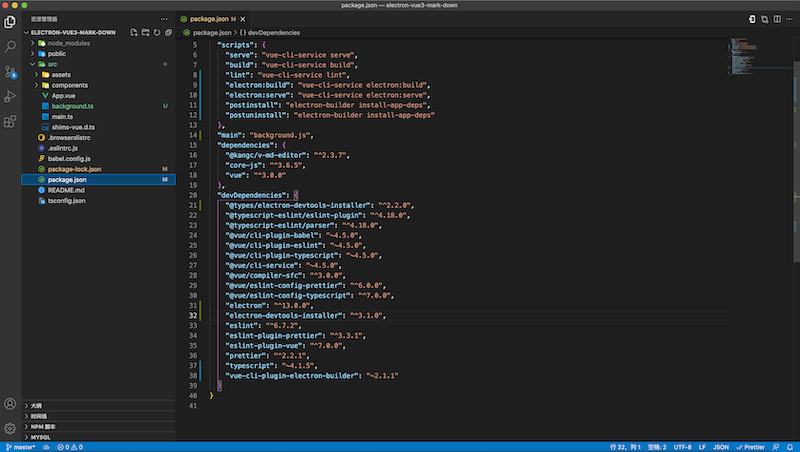Open notifications bell in status bar
The image size is (800, 452).
[789, 447]
